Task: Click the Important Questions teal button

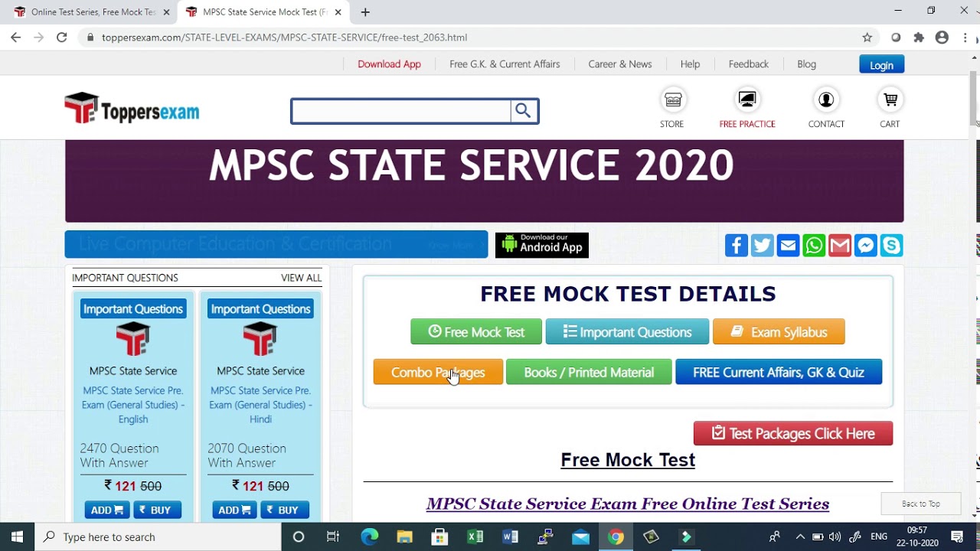Action: click(627, 332)
